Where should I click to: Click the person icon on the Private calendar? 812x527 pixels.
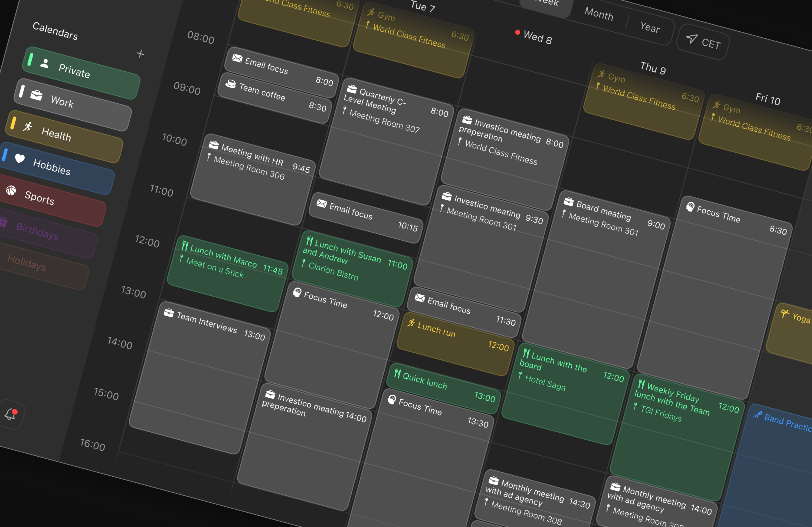(44, 64)
